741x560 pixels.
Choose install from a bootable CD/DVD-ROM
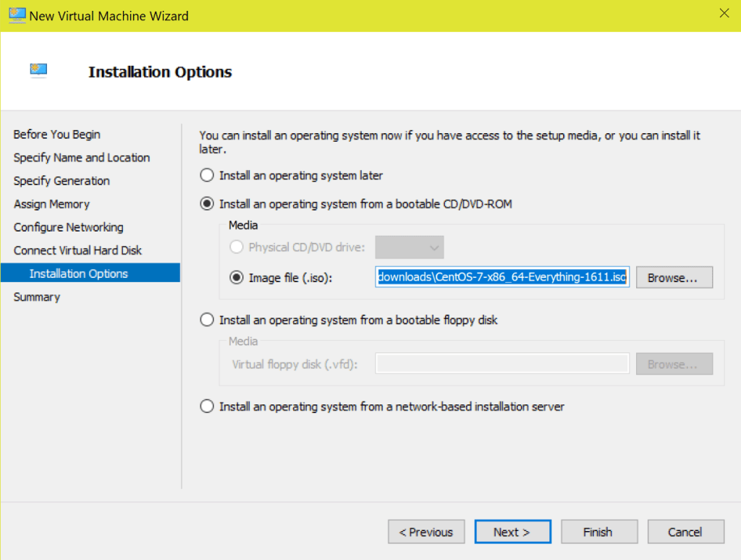(206, 203)
